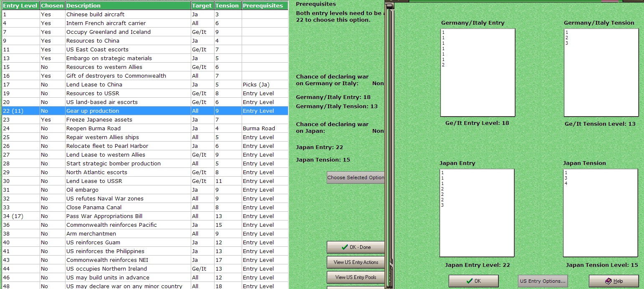Select row 'Start strategic bomber production'
644x289 pixels.
click(x=145, y=163)
